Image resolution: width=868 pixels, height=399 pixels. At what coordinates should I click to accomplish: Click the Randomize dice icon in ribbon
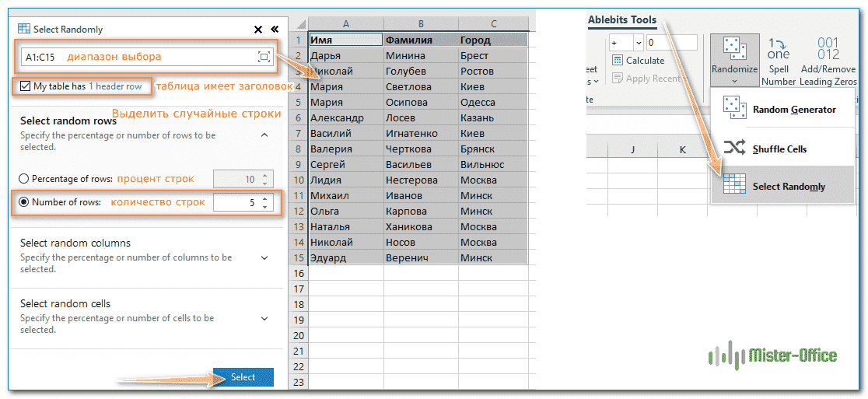point(734,48)
